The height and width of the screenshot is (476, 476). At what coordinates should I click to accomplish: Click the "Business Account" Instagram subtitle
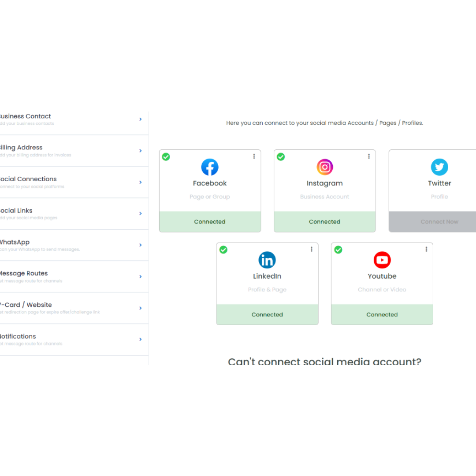coord(324,197)
